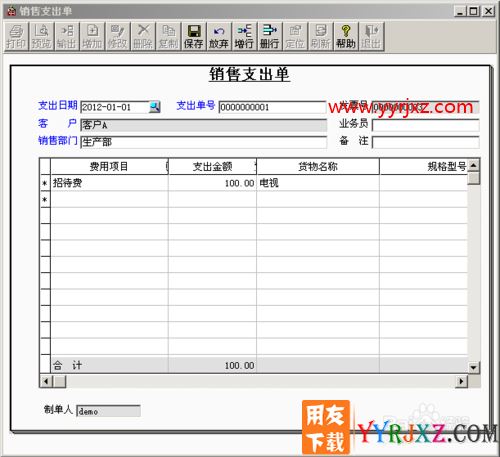This screenshot has height=457, width=500.
Task: Click the 打印 print icon
Action: click(x=16, y=36)
